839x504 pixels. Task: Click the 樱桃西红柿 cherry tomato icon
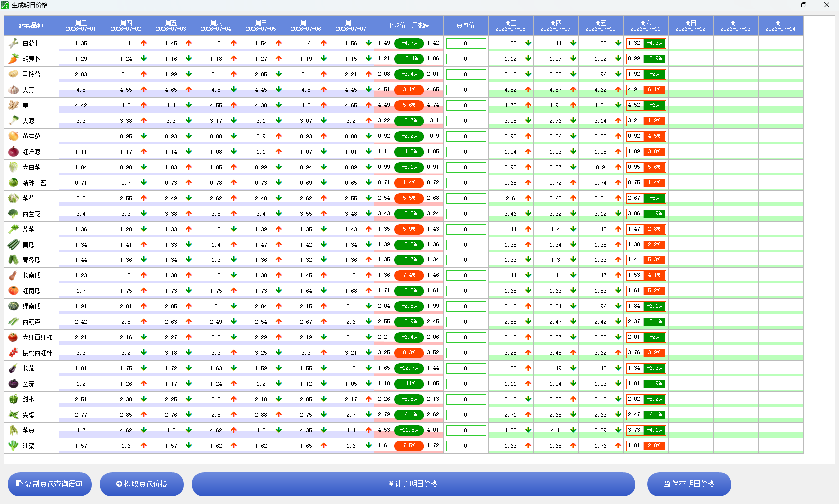(x=13, y=353)
